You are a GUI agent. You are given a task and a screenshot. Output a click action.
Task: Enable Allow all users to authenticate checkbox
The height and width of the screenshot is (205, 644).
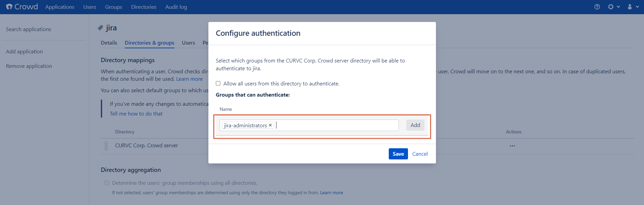click(218, 83)
